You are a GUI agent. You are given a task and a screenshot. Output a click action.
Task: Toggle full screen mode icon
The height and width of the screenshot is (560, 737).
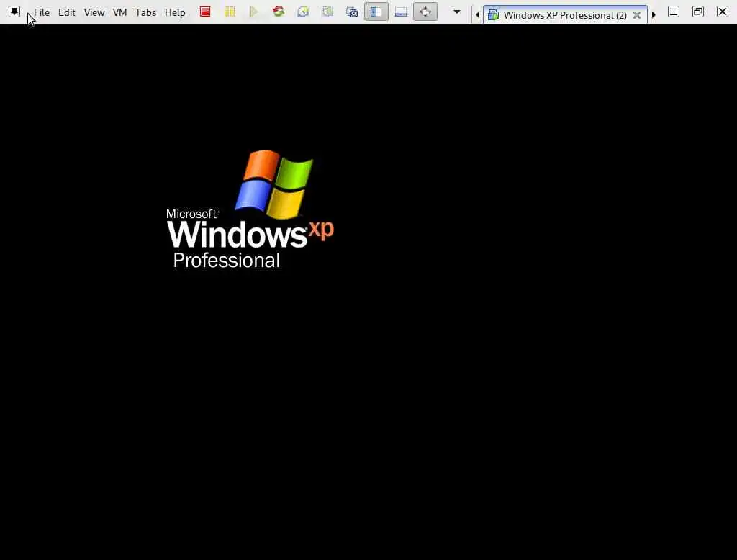coord(425,12)
